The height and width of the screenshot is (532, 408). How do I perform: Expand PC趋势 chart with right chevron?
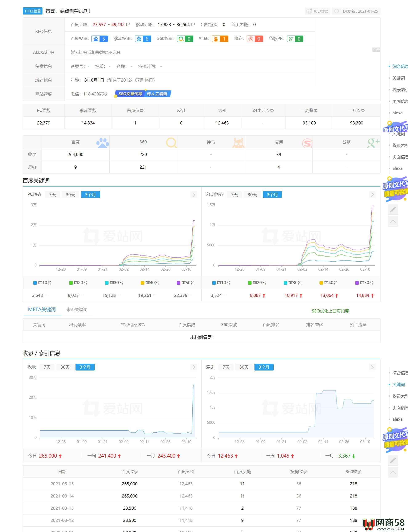[194, 195]
